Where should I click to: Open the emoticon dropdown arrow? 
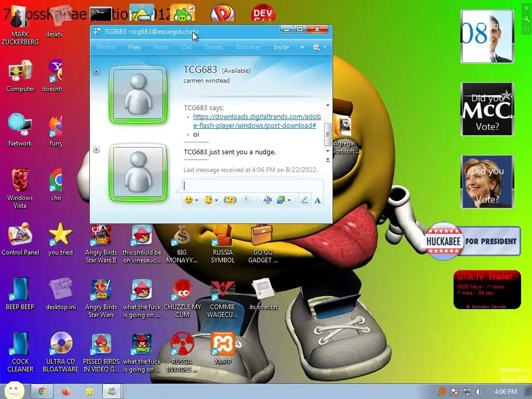point(196,200)
